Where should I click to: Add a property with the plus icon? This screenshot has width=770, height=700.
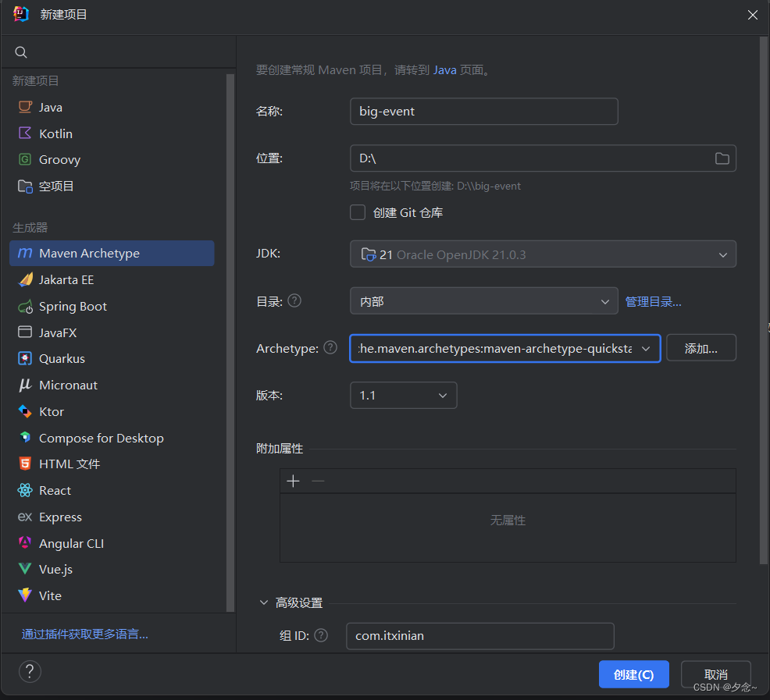click(293, 481)
